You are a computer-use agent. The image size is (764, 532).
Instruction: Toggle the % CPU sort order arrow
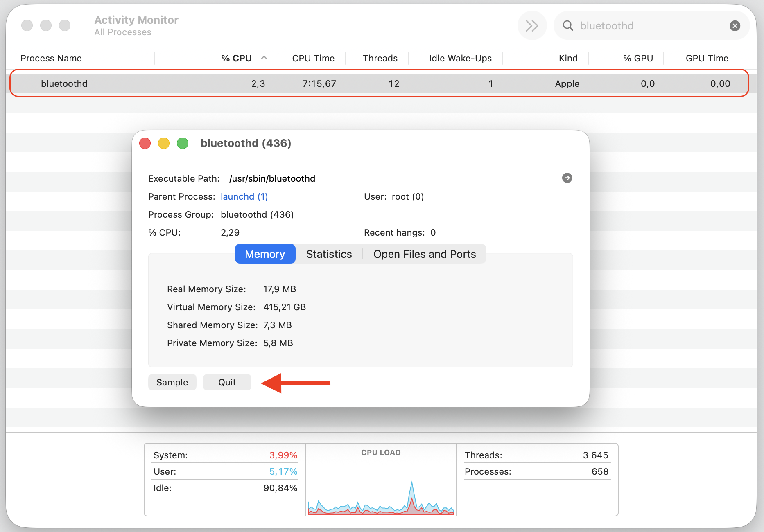[x=264, y=58]
